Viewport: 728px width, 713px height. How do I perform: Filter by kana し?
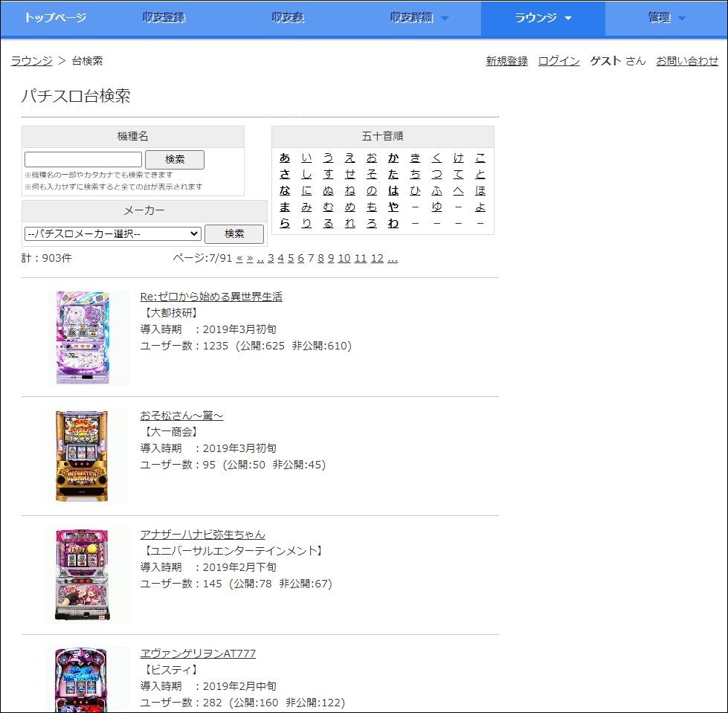306,174
